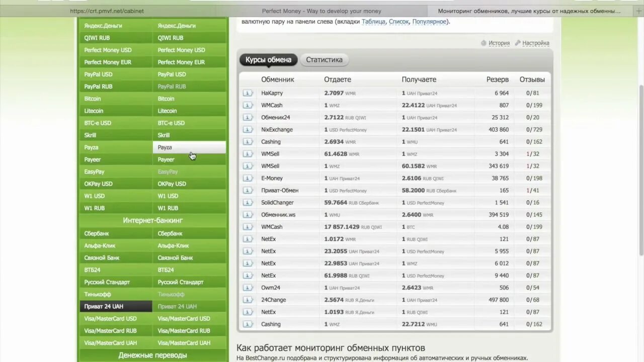
Task: Select QIWI RUB in the give column
Action: point(116,38)
